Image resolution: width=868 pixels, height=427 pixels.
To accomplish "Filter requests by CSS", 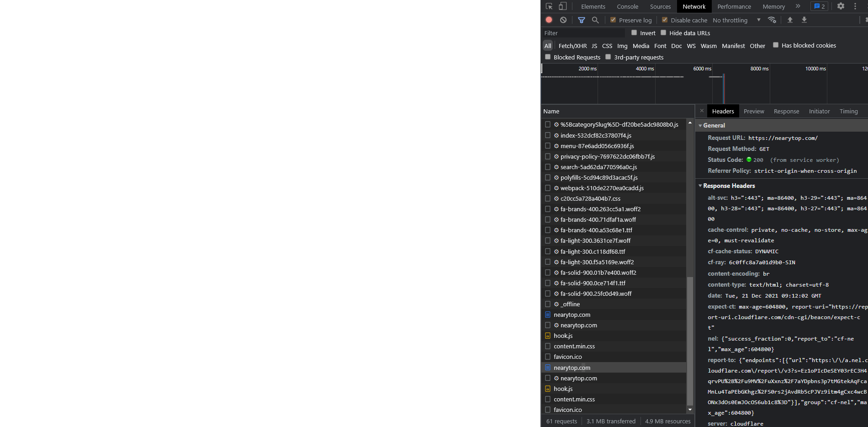I will [607, 46].
